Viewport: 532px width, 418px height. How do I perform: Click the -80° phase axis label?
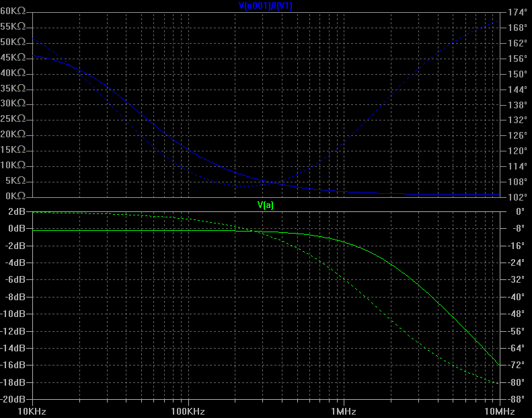click(x=517, y=382)
